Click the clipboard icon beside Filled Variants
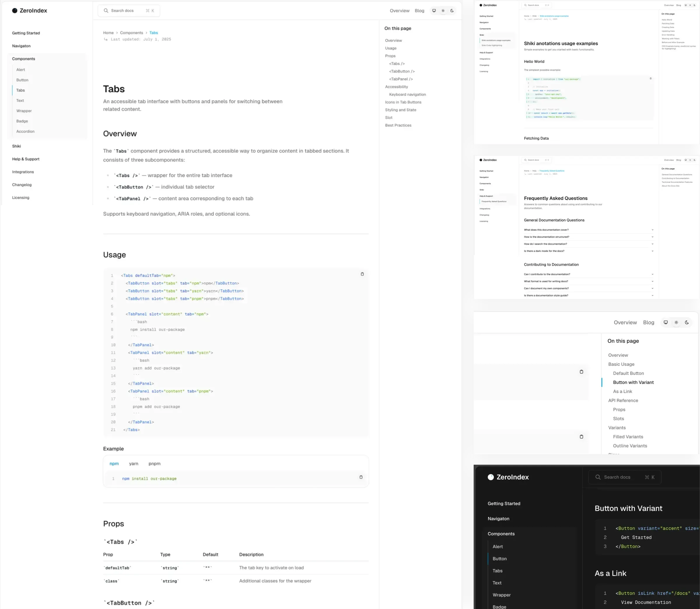The width and height of the screenshot is (700, 609). [x=581, y=437]
